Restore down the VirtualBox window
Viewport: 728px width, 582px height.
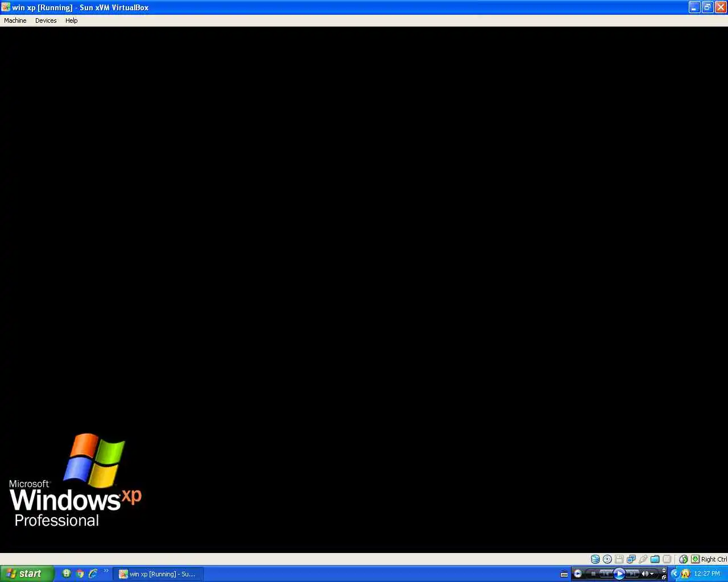708,7
